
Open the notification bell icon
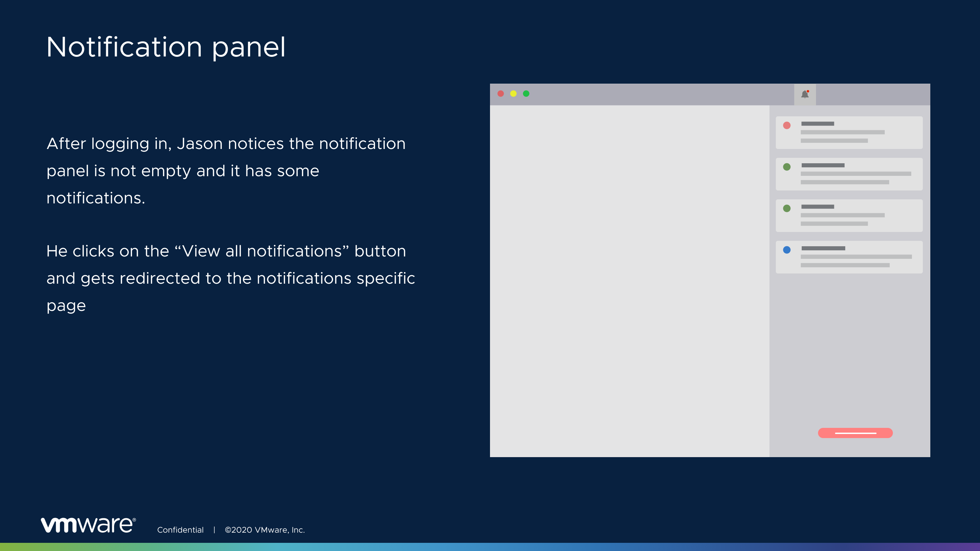click(805, 94)
